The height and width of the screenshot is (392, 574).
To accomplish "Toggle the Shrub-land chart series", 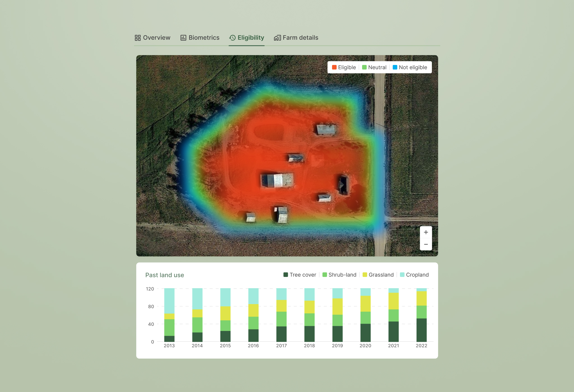I will (x=339, y=275).
